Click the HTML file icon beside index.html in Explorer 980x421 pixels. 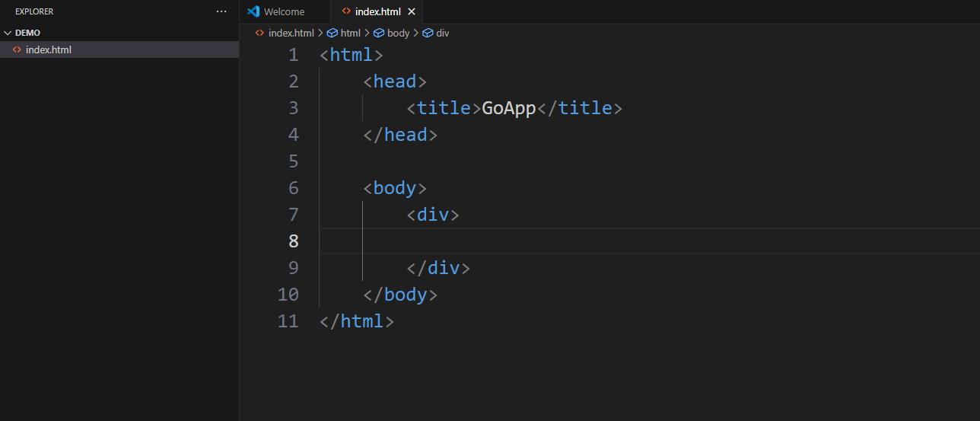click(17, 49)
